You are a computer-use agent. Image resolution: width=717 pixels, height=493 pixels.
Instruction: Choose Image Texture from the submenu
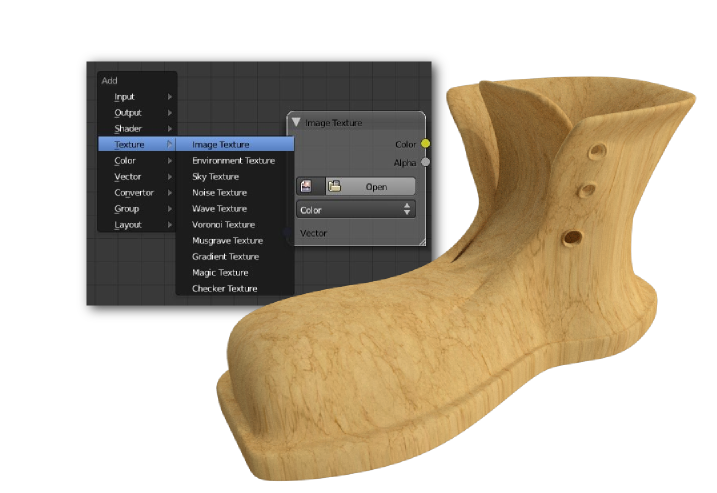(x=235, y=145)
